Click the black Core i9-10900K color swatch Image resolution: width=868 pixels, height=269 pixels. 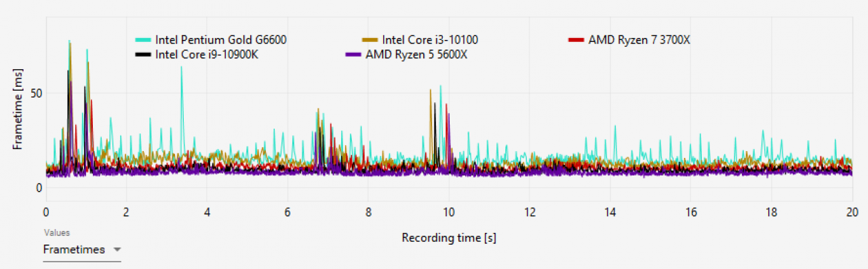point(143,54)
